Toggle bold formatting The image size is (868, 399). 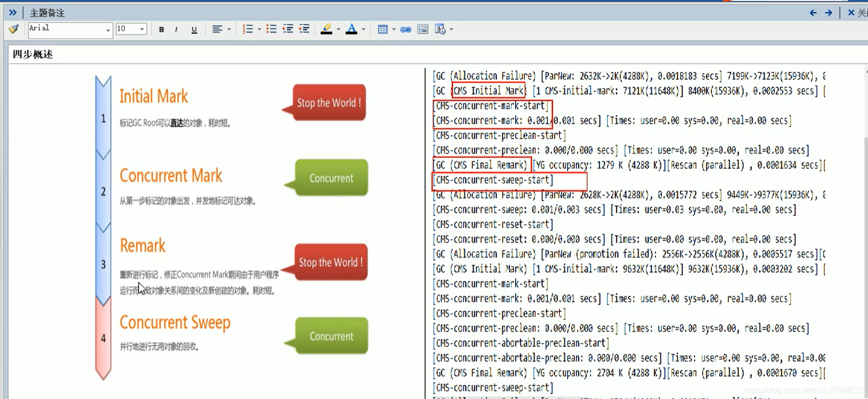pos(161,30)
